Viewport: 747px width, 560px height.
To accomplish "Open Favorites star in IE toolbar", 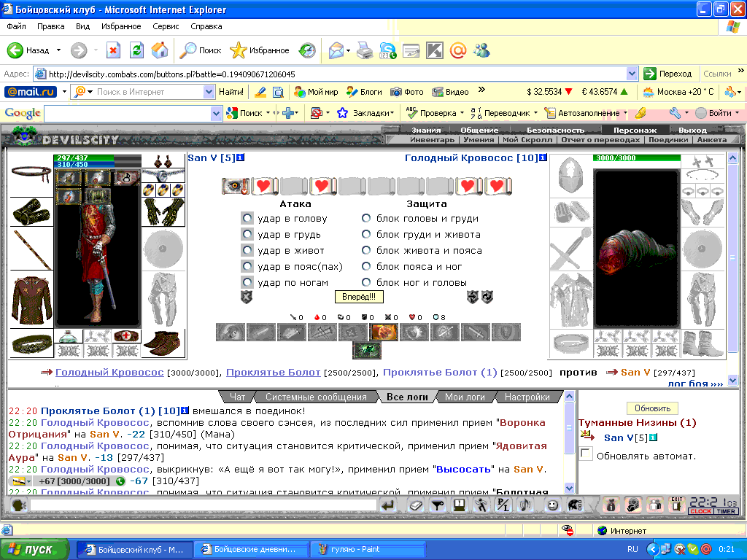I will tap(238, 50).
